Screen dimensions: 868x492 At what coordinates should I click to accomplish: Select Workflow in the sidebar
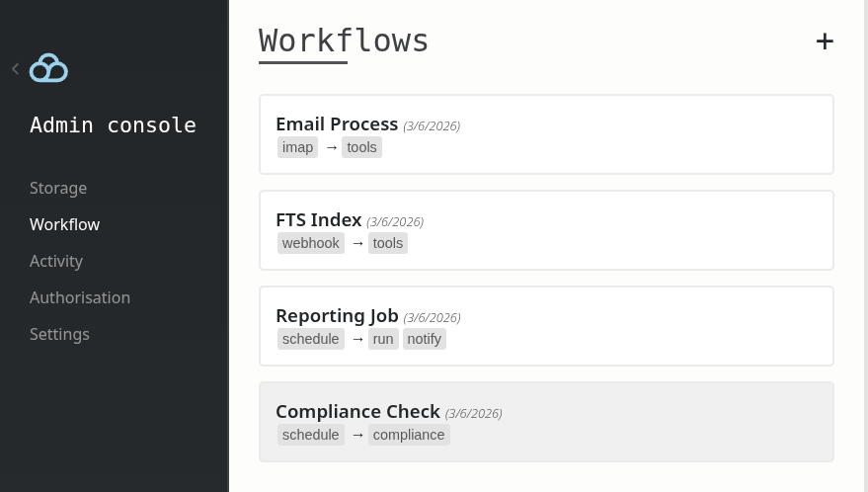64,224
